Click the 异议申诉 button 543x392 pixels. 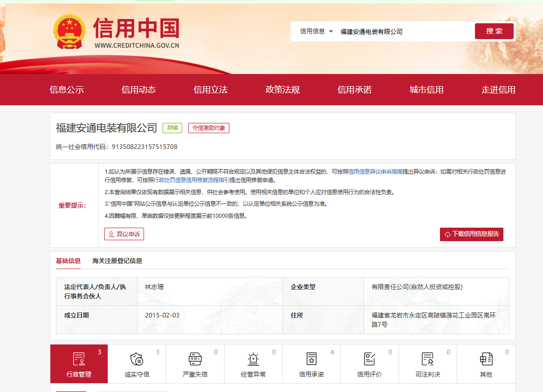(x=124, y=234)
